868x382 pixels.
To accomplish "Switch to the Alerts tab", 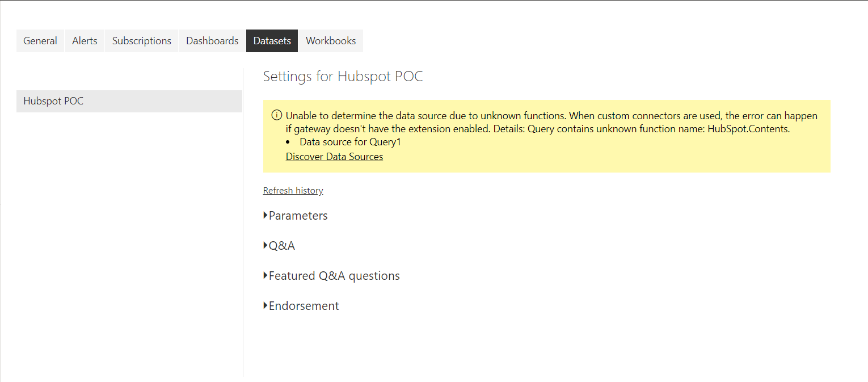I will [84, 40].
